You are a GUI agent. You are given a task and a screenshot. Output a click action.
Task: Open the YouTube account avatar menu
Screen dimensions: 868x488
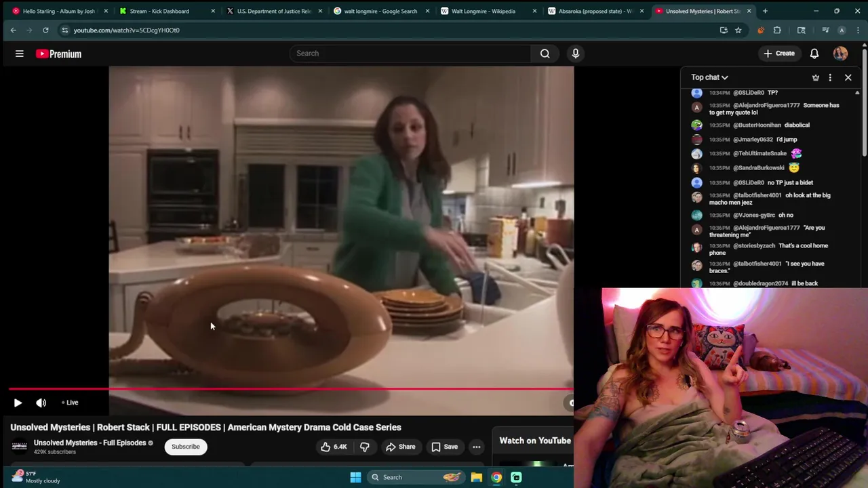pos(840,54)
